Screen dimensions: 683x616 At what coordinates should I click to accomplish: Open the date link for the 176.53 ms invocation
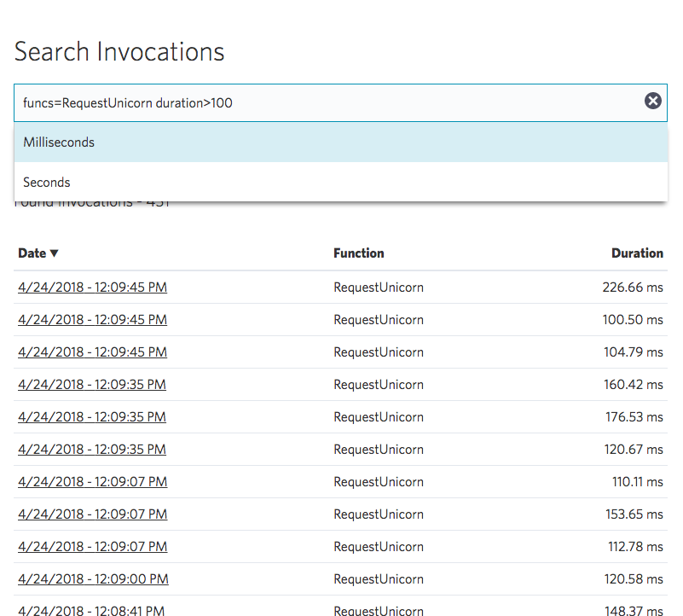tap(92, 417)
